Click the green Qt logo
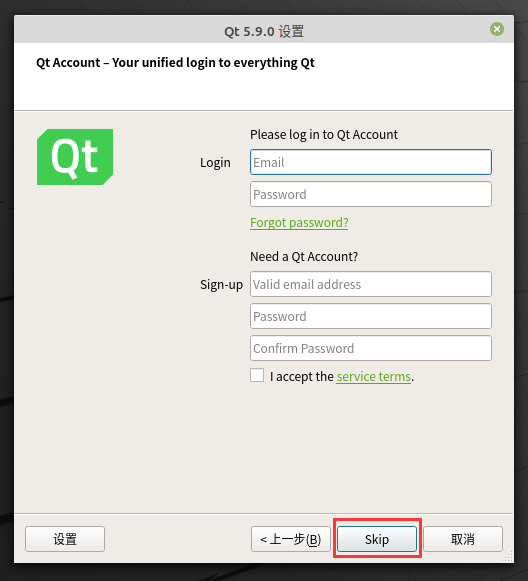 click(75, 157)
